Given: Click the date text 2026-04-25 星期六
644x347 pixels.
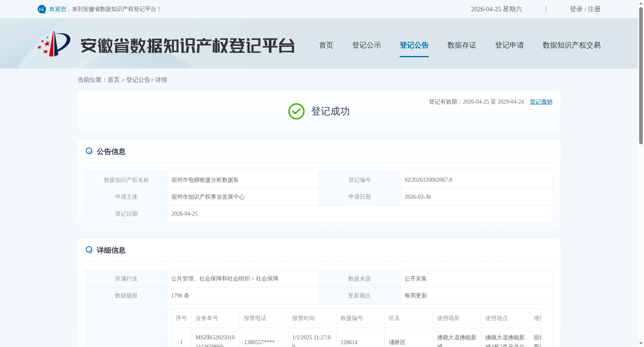Looking at the screenshot, I should [496, 9].
